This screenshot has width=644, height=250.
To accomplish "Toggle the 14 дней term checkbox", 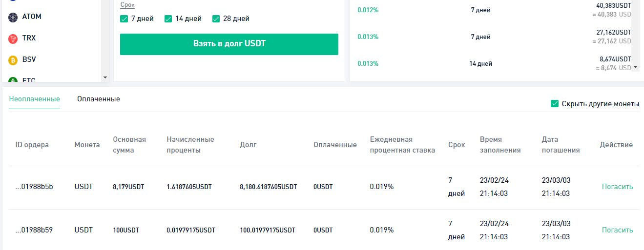I will (x=168, y=19).
